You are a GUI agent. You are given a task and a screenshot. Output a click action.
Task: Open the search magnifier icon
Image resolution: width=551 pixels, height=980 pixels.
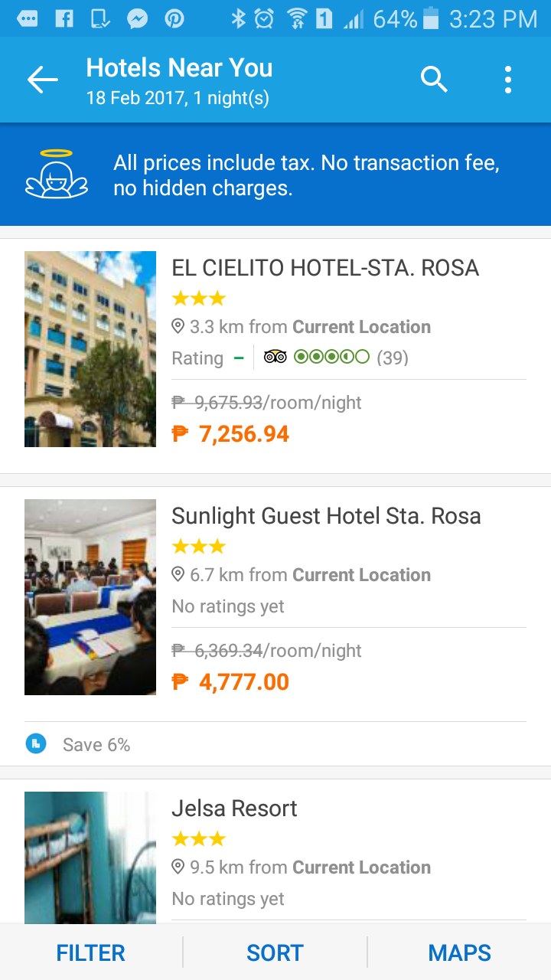tap(434, 79)
